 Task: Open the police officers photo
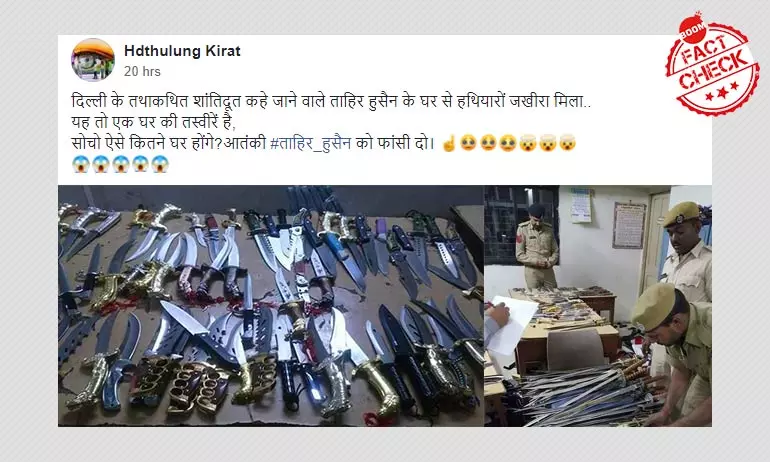(598, 305)
